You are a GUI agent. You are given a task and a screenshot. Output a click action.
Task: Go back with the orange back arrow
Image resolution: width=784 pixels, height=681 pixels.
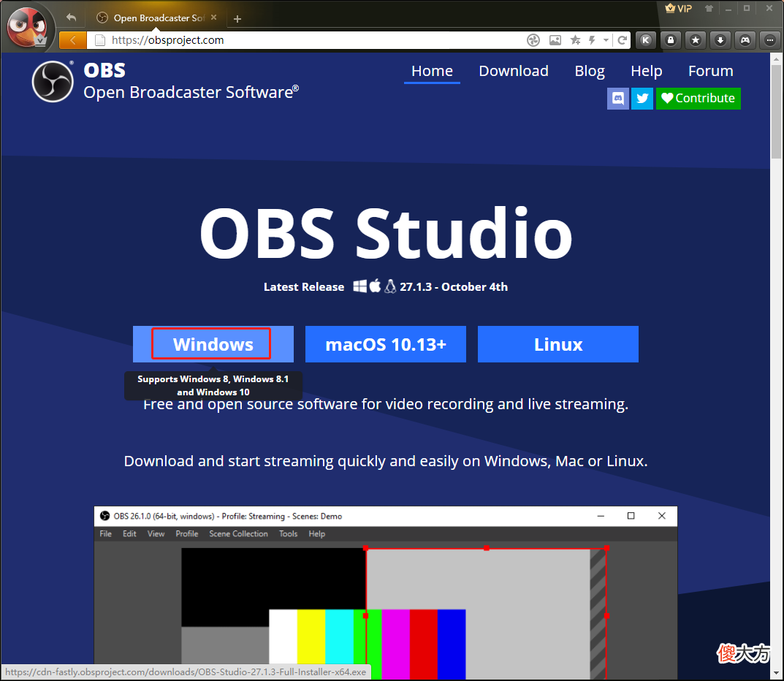coord(73,40)
